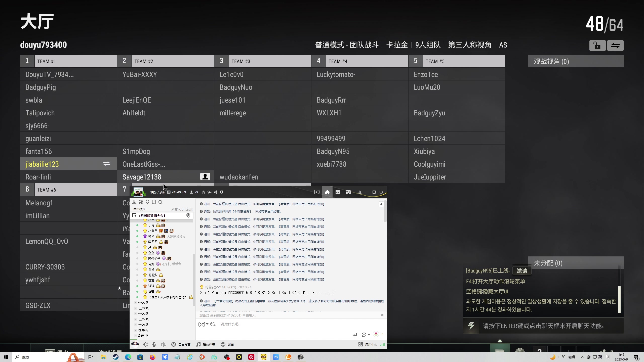This screenshot has height=362, width=644.
Task: Select user 莉莉安 in channel list
Action: (153, 275)
